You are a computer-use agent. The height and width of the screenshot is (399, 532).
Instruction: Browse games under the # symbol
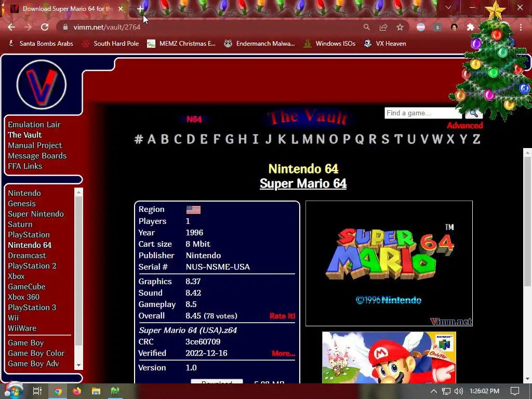(x=138, y=139)
